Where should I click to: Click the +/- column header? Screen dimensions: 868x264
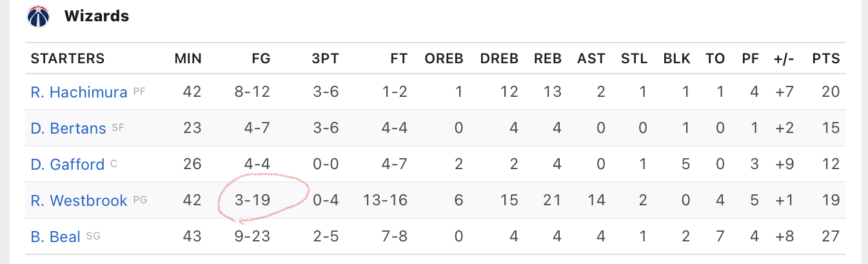(x=784, y=59)
